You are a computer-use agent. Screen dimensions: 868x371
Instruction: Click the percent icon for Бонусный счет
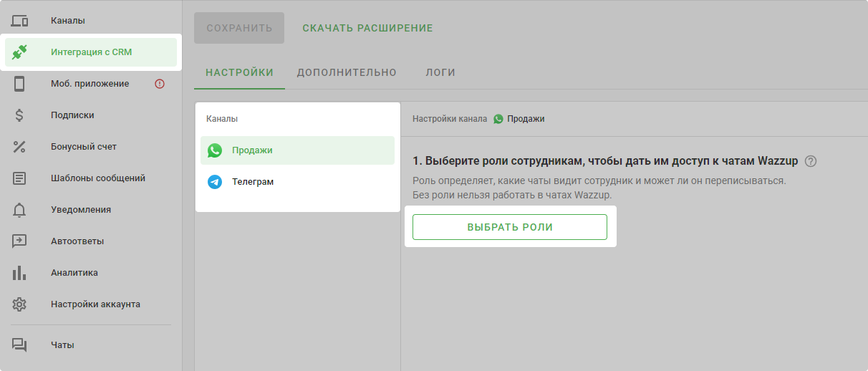click(x=19, y=147)
